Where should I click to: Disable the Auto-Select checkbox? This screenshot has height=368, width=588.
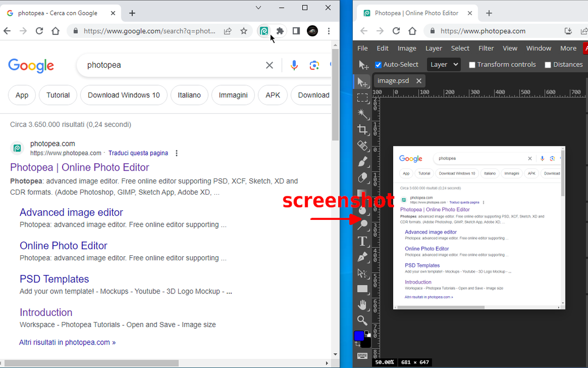point(378,64)
